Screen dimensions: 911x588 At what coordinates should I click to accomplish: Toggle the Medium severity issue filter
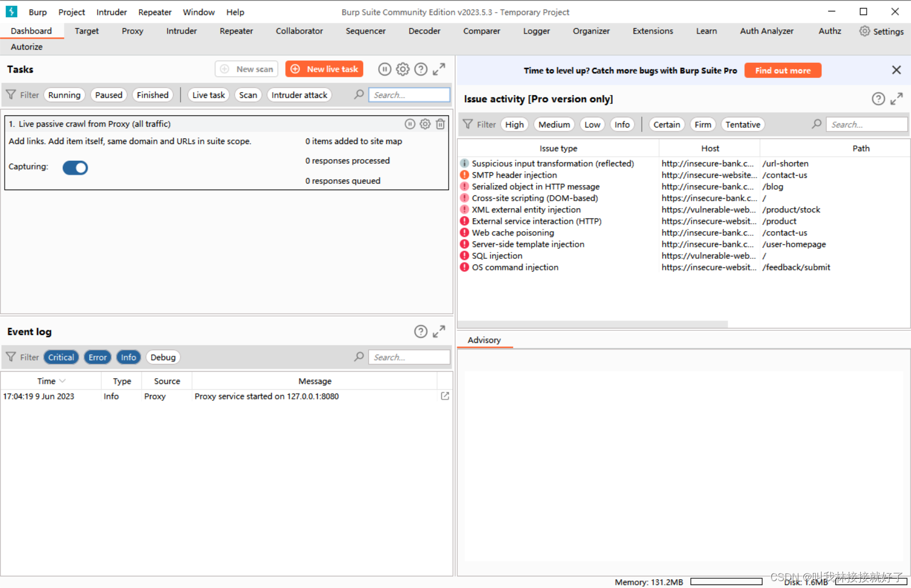tap(554, 125)
